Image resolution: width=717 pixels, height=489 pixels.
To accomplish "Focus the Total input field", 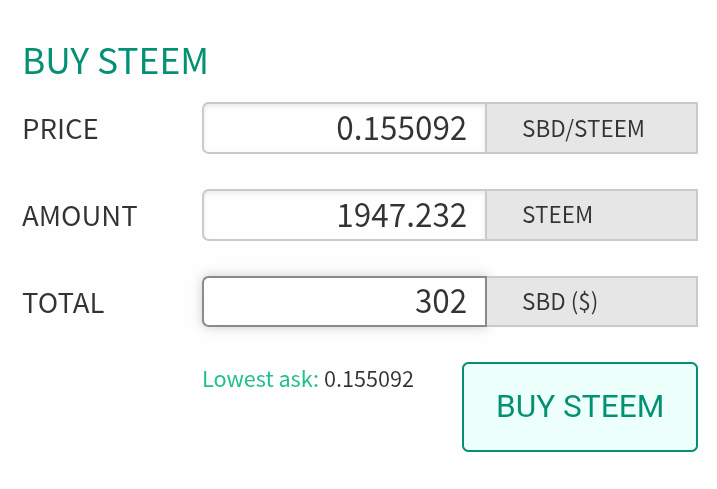I will point(344,301).
